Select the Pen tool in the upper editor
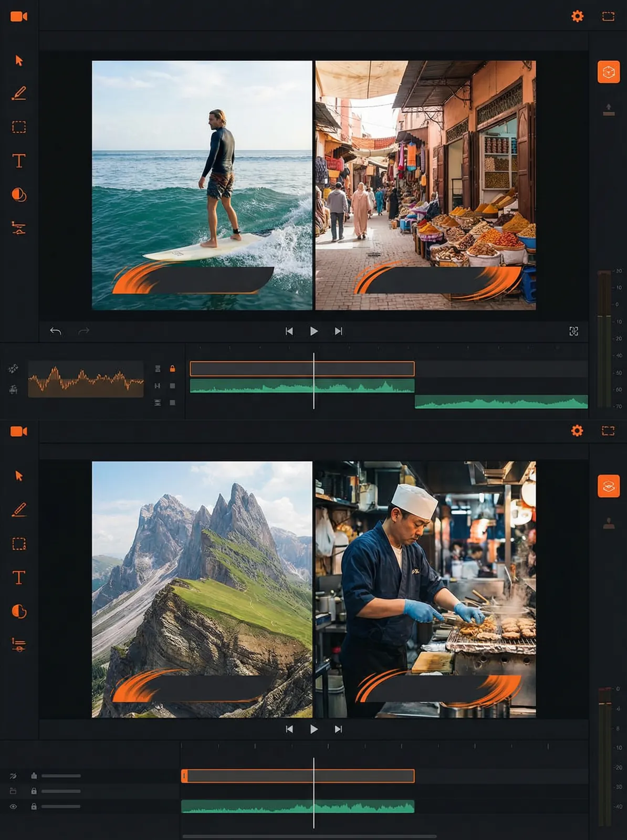The image size is (627, 840). 19,93
